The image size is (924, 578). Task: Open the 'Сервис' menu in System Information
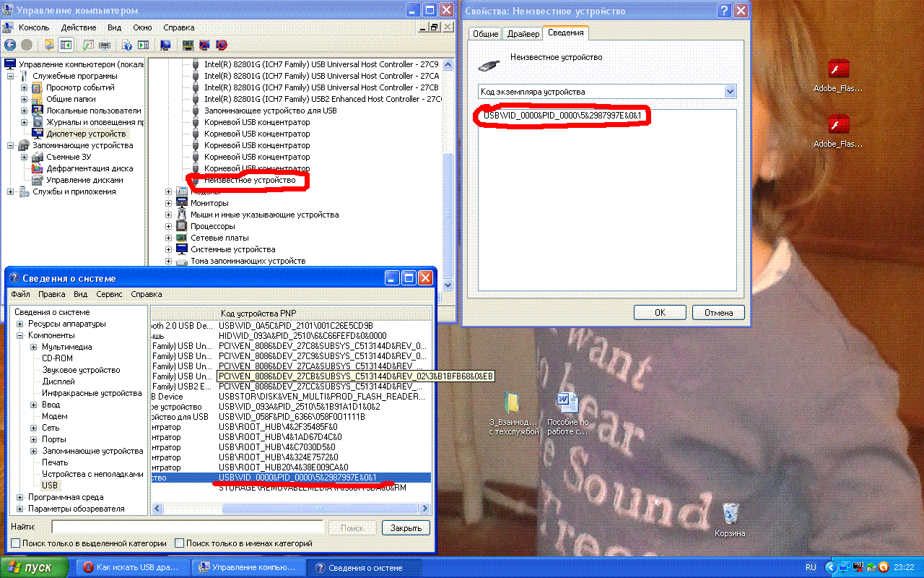click(109, 294)
